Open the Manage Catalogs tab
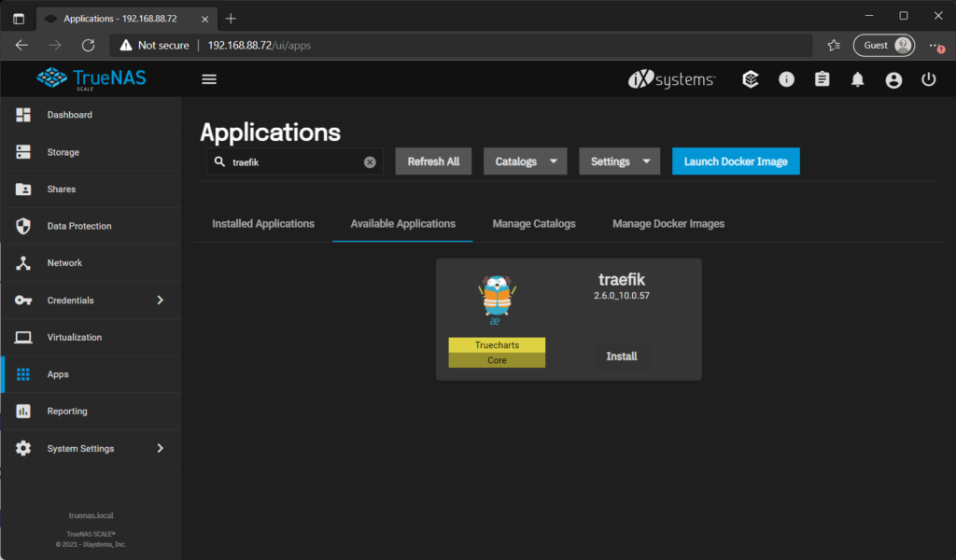 (534, 224)
